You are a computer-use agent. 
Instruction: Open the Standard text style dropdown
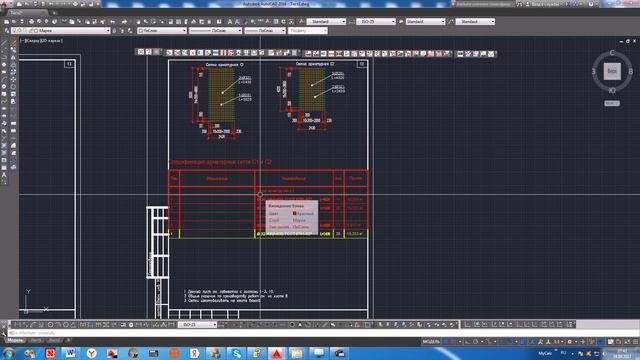[x=326, y=22]
